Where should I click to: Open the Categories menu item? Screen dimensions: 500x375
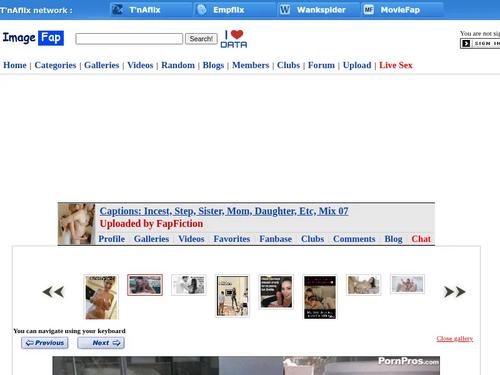click(55, 65)
